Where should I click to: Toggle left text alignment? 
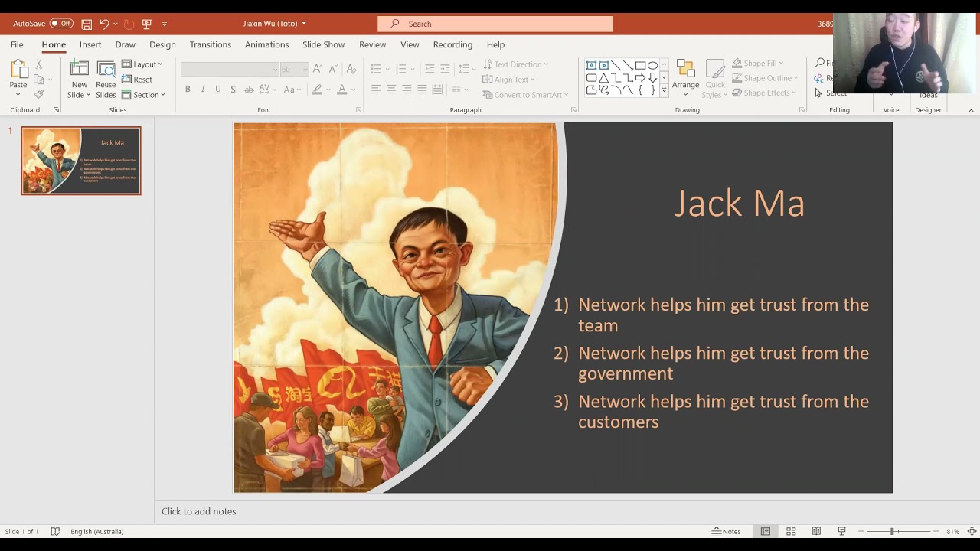[x=376, y=90]
